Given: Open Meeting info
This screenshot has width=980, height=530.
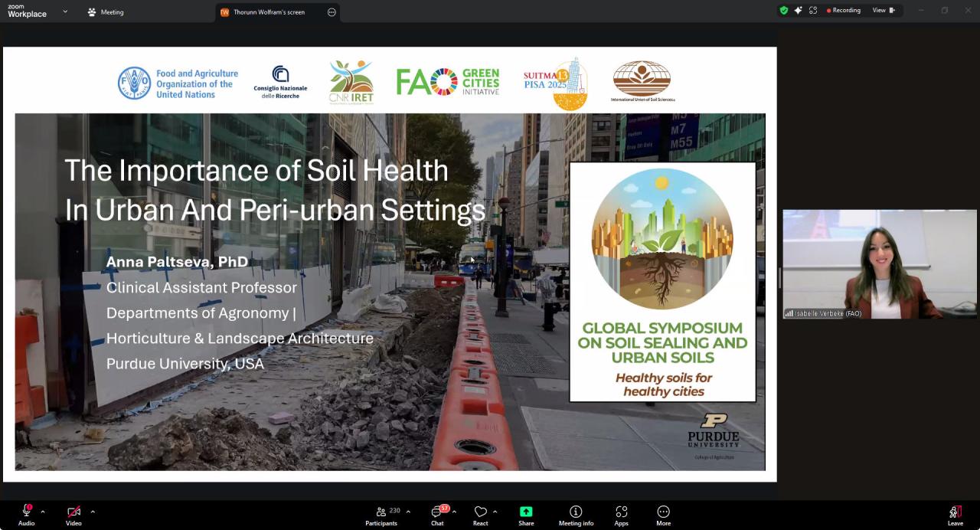Looking at the screenshot, I should [576, 513].
